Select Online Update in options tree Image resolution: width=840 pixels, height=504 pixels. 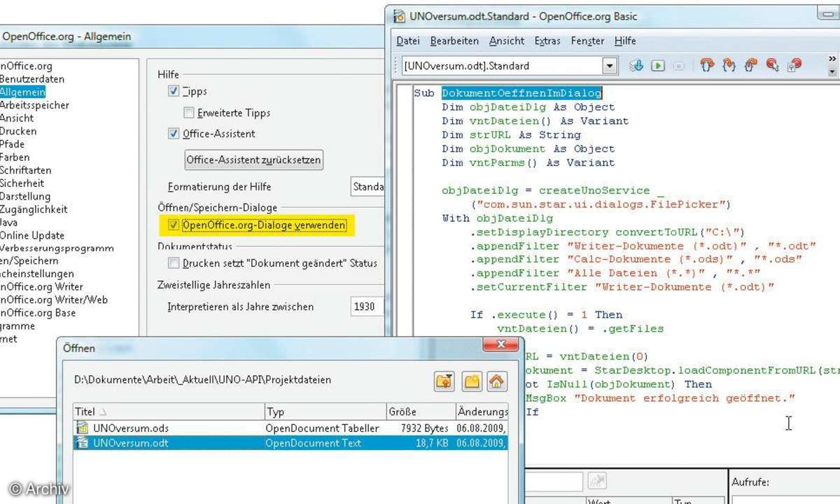[x=32, y=235]
